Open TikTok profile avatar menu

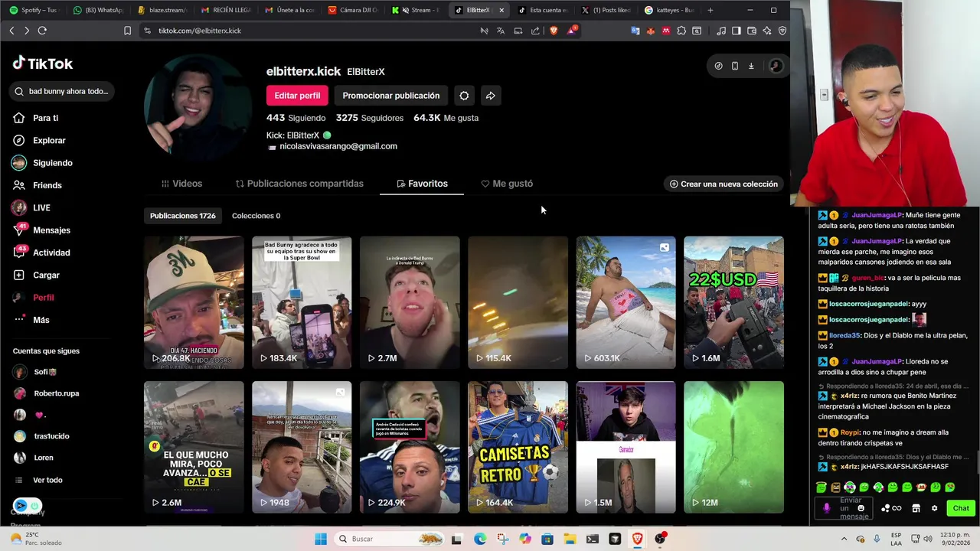(776, 66)
